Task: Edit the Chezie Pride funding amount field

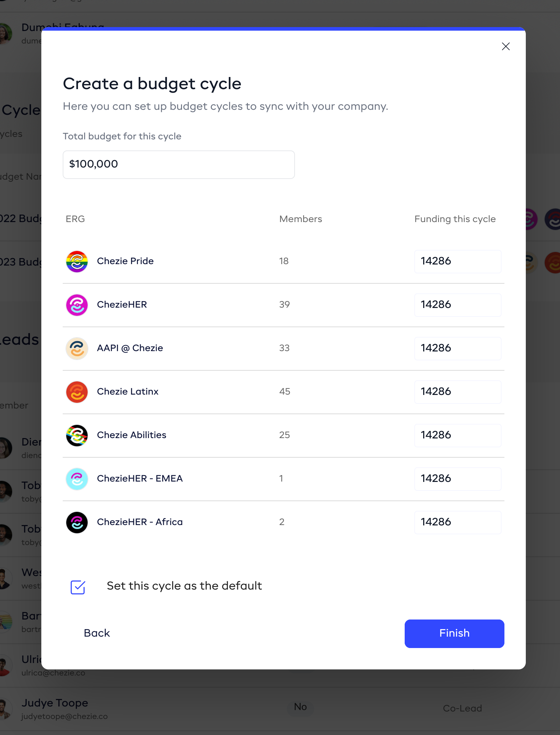Action: 457,261
